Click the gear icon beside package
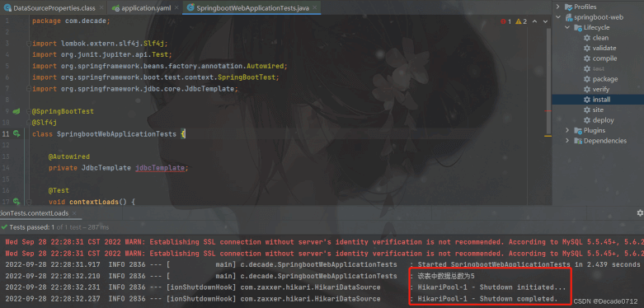Viewport: 644px width, 308px height. click(x=587, y=79)
